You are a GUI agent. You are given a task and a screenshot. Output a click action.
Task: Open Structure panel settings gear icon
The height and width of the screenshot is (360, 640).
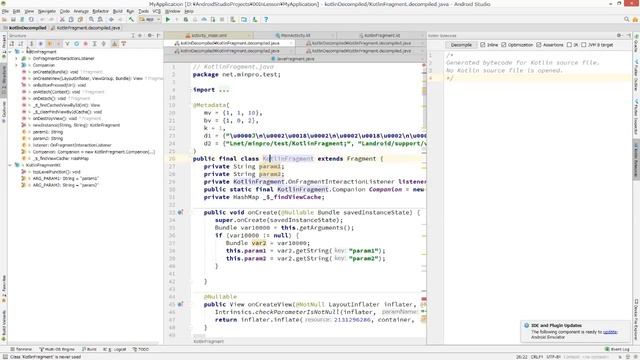[150, 36]
